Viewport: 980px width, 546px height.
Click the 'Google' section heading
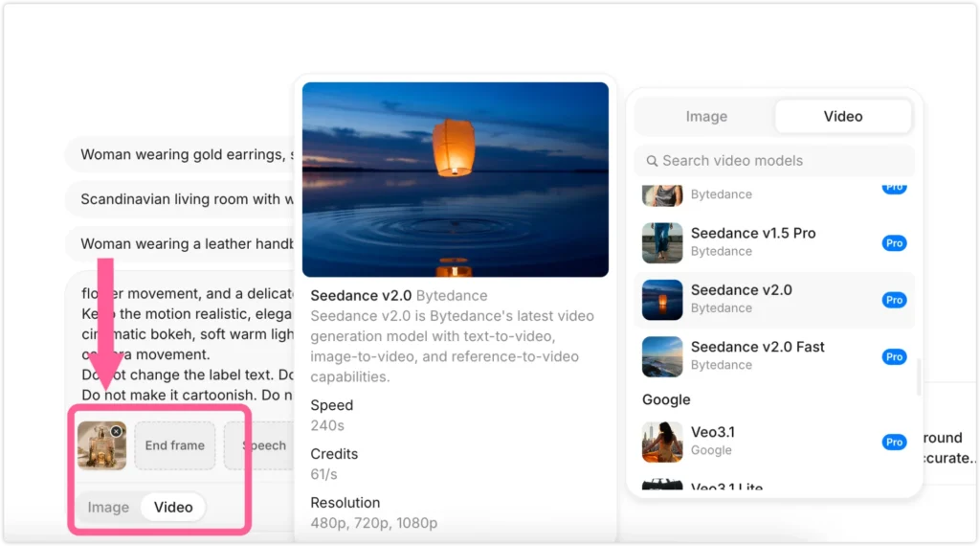pyautogui.click(x=666, y=399)
